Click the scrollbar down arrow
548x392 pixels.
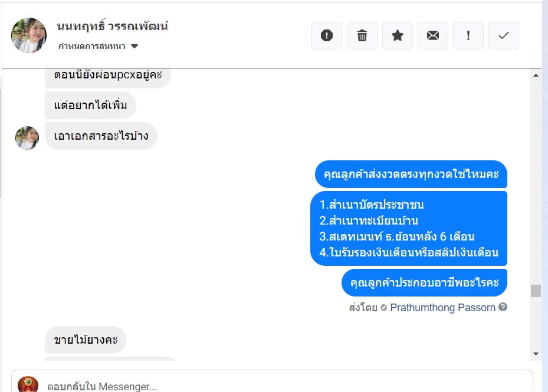pos(536,354)
